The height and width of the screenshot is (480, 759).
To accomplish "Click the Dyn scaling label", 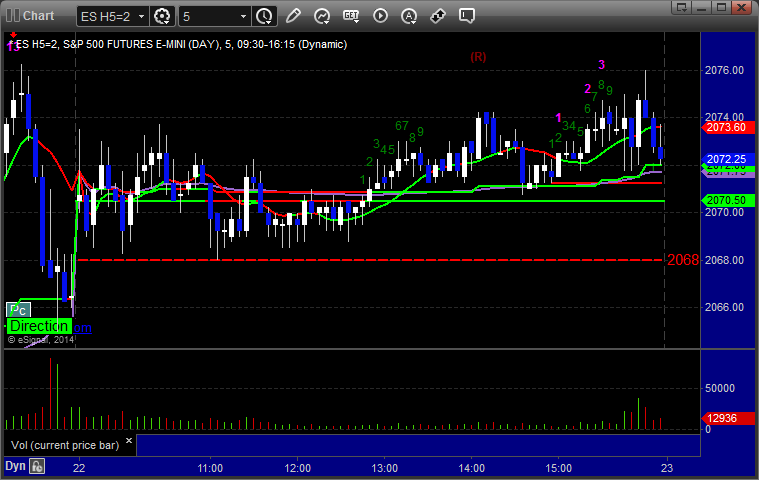I will 15,466.
